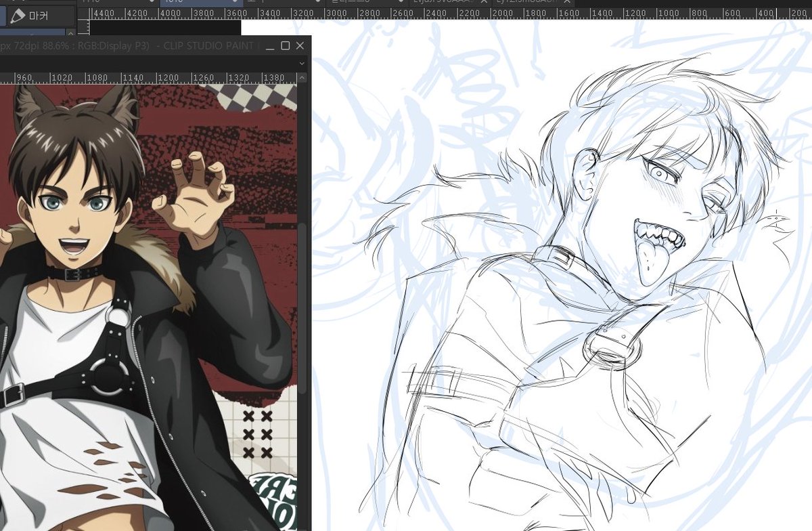Viewport: 812px width, 531px height.
Task: Maximize the CLIP STUDIO PAINT reference window
Action: point(285,45)
